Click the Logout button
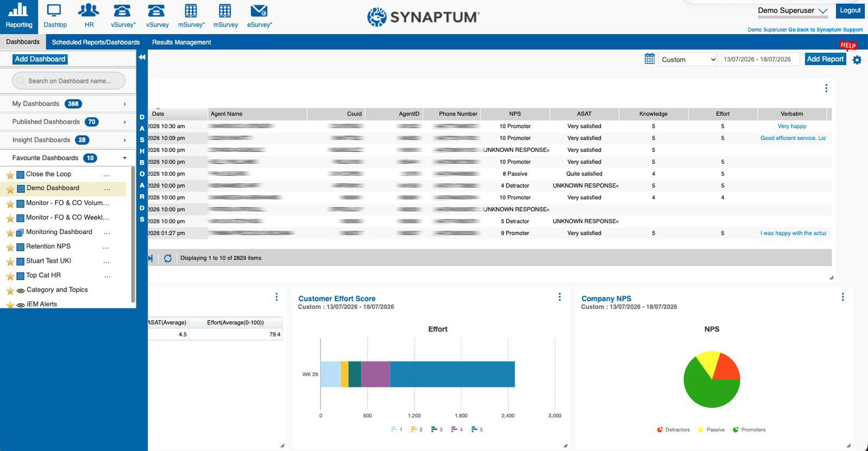This screenshot has height=451, width=868. click(850, 10)
